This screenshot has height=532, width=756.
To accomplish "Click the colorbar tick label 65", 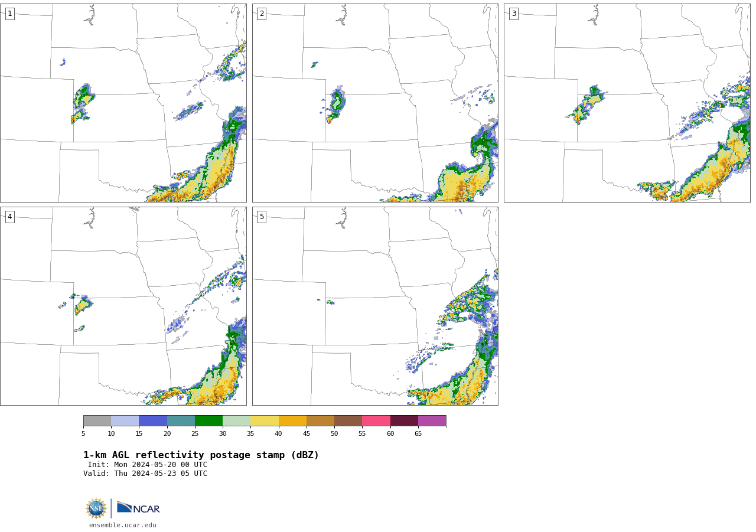I will point(418,434).
